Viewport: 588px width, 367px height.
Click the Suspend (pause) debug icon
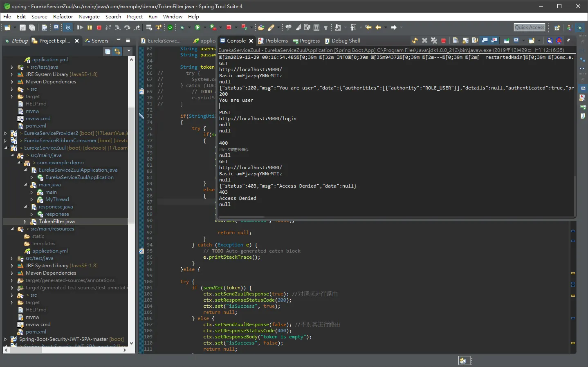tap(90, 27)
